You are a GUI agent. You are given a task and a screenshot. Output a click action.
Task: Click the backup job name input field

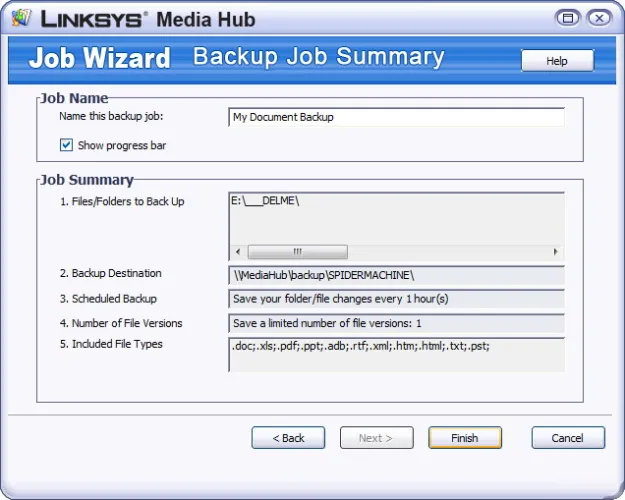tap(396, 117)
